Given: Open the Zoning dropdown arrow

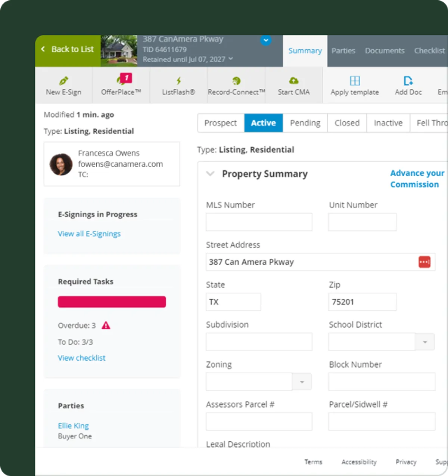Looking at the screenshot, I should pyautogui.click(x=302, y=382).
